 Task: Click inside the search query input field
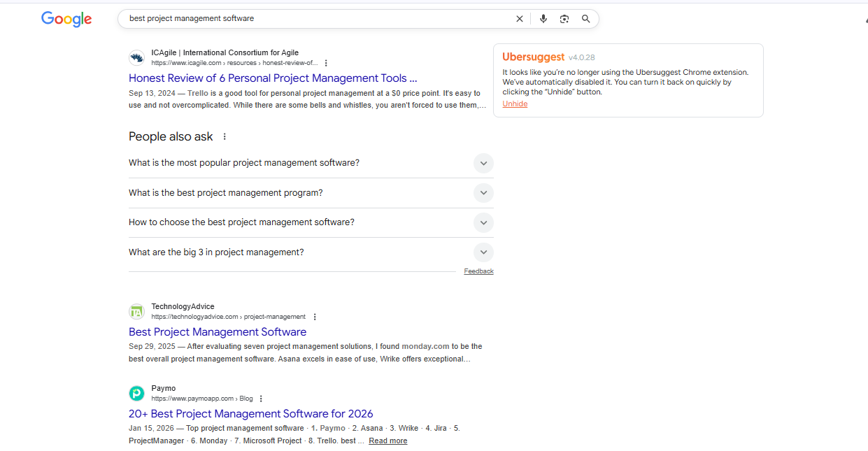280,18
